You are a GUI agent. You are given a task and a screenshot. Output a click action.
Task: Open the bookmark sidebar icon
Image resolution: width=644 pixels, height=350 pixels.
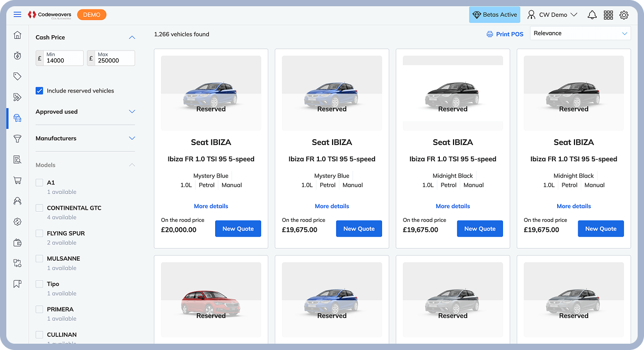(x=17, y=284)
